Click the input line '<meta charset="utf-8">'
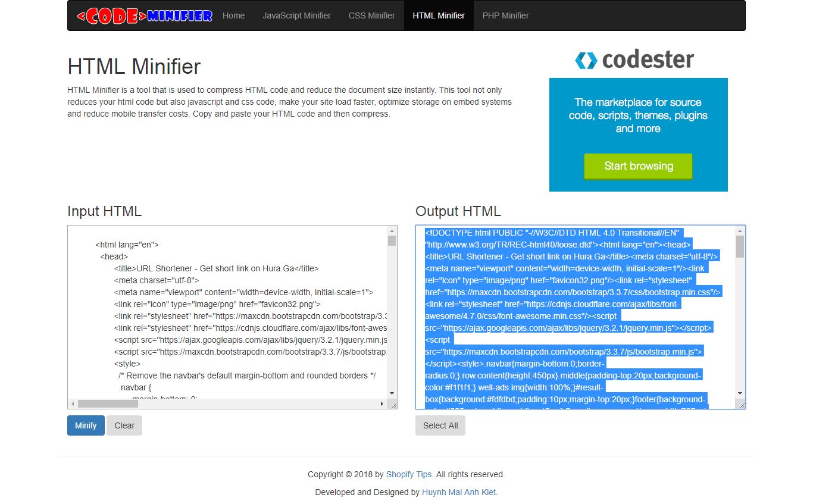The image size is (813, 504). (157, 280)
